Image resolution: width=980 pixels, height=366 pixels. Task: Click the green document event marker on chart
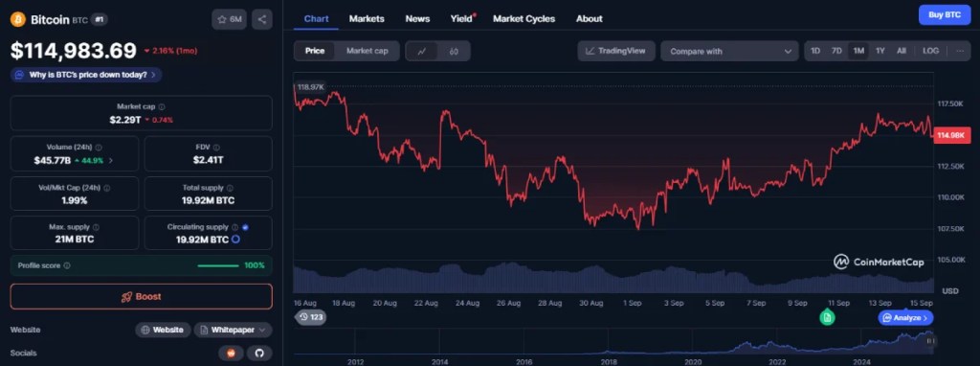click(x=828, y=317)
